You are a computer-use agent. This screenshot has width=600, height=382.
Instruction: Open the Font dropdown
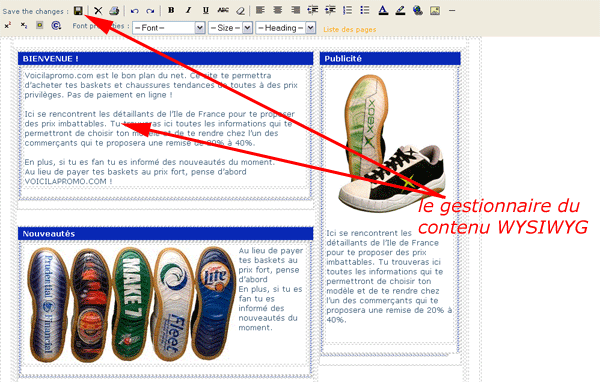[x=168, y=28]
